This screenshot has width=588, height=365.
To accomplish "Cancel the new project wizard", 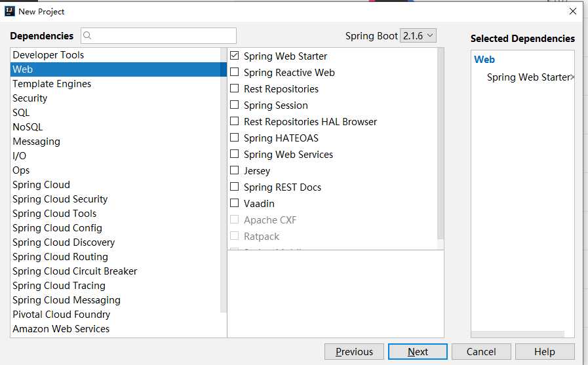I will (481, 351).
